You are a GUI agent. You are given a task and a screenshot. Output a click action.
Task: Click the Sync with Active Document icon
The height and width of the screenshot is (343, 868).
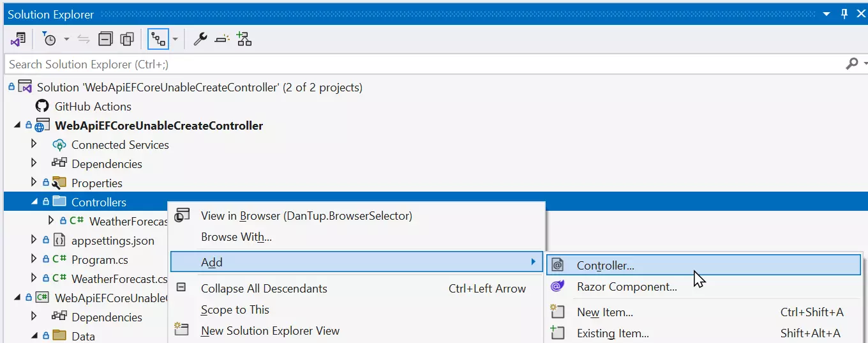pyautogui.click(x=84, y=39)
